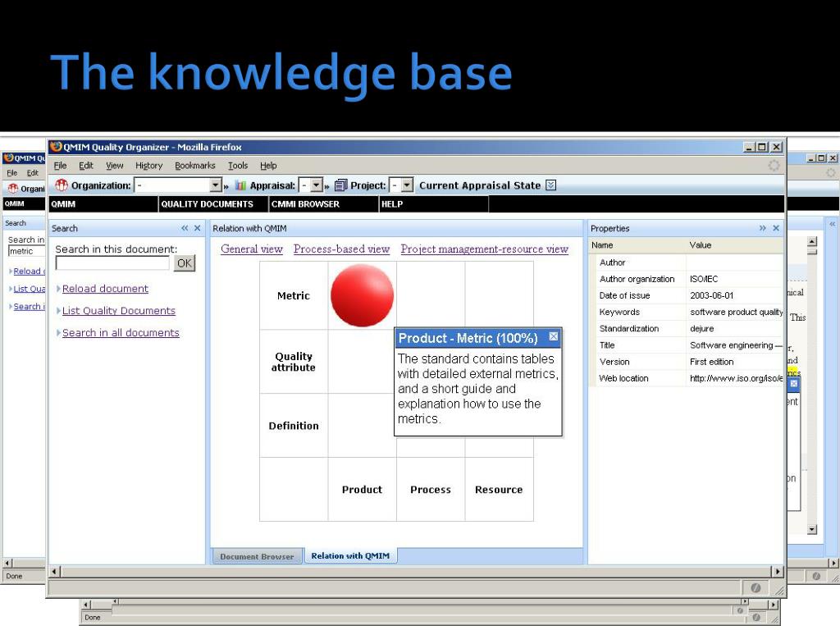
Task: Click the Name column header in Properties
Action: pyautogui.click(x=637, y=244)
